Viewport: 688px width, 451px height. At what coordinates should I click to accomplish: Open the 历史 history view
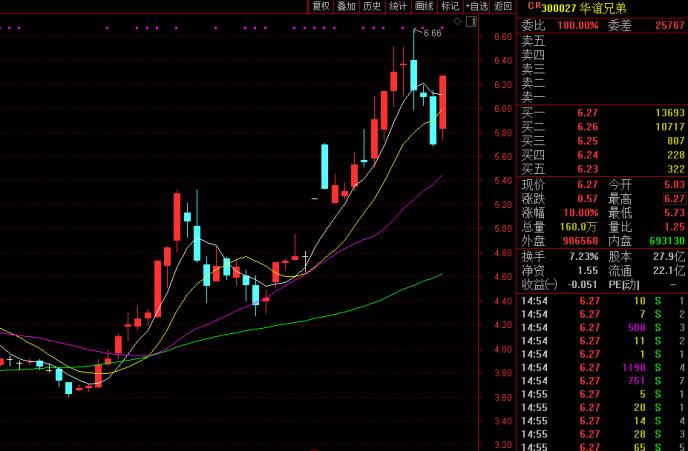372,6
